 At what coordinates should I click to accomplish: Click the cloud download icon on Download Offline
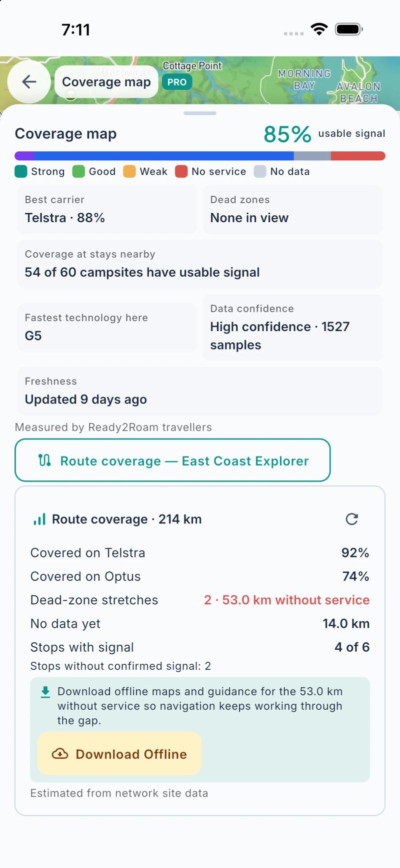tap(60, 754)
